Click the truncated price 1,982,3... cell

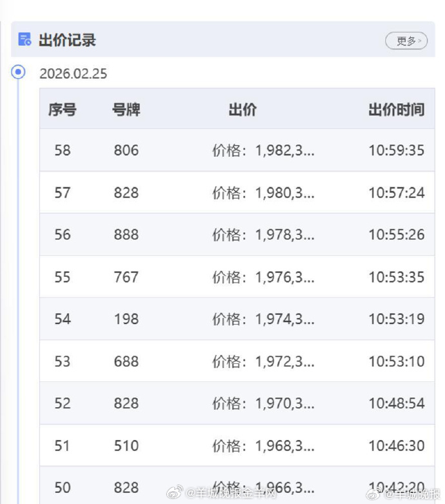pos(263,150)
